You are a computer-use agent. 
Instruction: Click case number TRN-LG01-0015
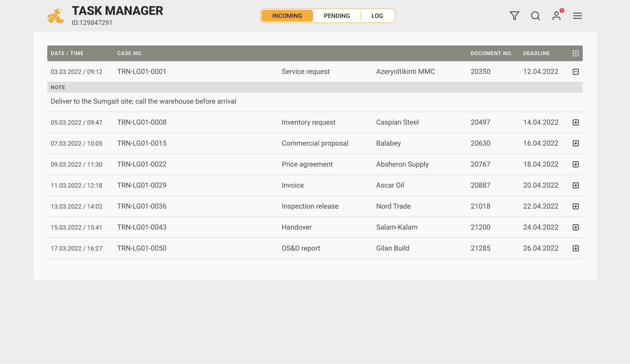142,143
